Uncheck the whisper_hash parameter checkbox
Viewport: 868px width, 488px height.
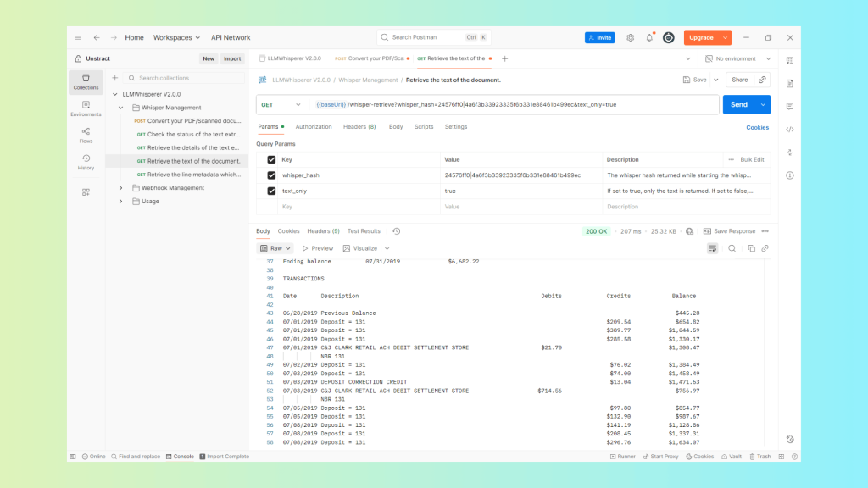tap(271, 175)
